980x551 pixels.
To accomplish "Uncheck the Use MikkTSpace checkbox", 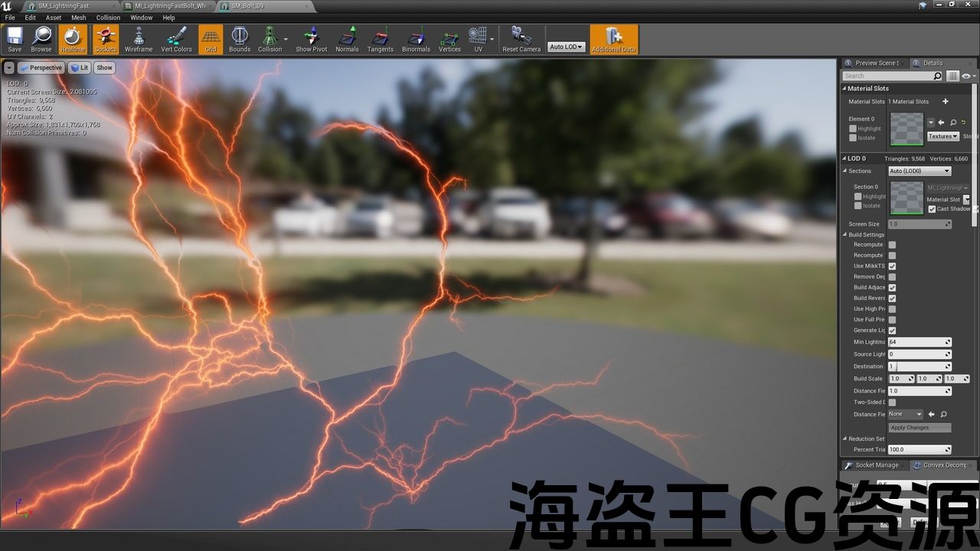I will click(x=892, y=266).
